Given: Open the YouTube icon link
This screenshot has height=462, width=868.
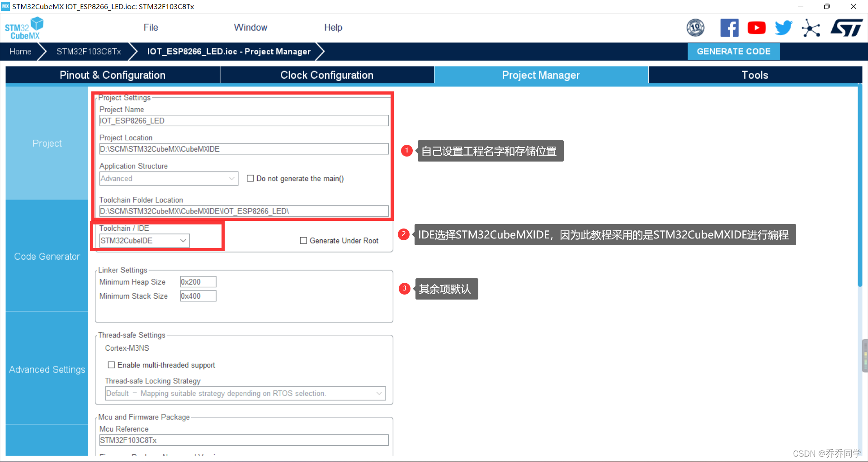Looking at the screenshot, I should (x=756, y=28).
